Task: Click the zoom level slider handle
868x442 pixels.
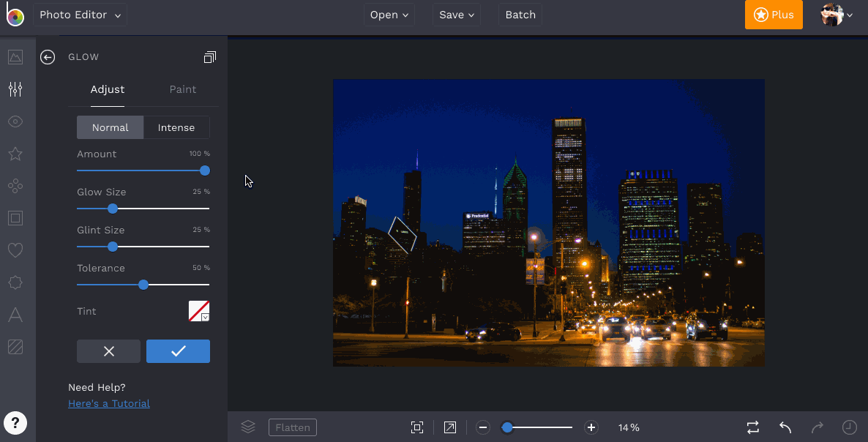Action: [x=507, y=427]
